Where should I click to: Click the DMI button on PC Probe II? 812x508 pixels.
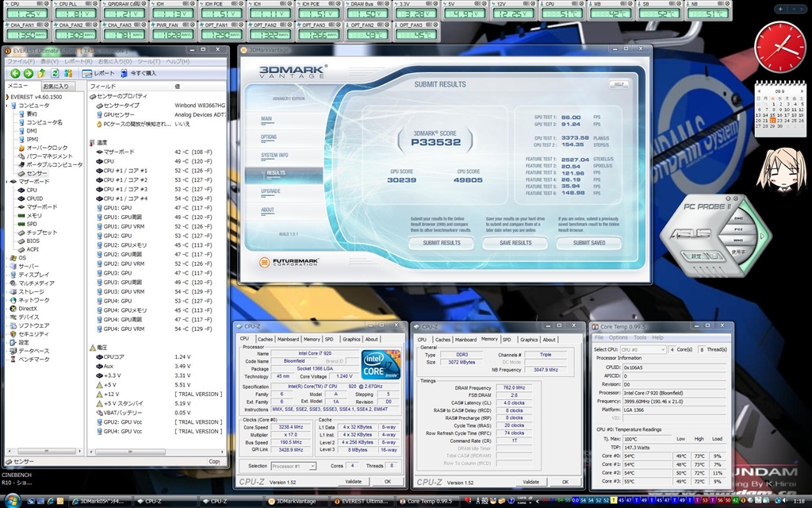[x=738, y=217]
